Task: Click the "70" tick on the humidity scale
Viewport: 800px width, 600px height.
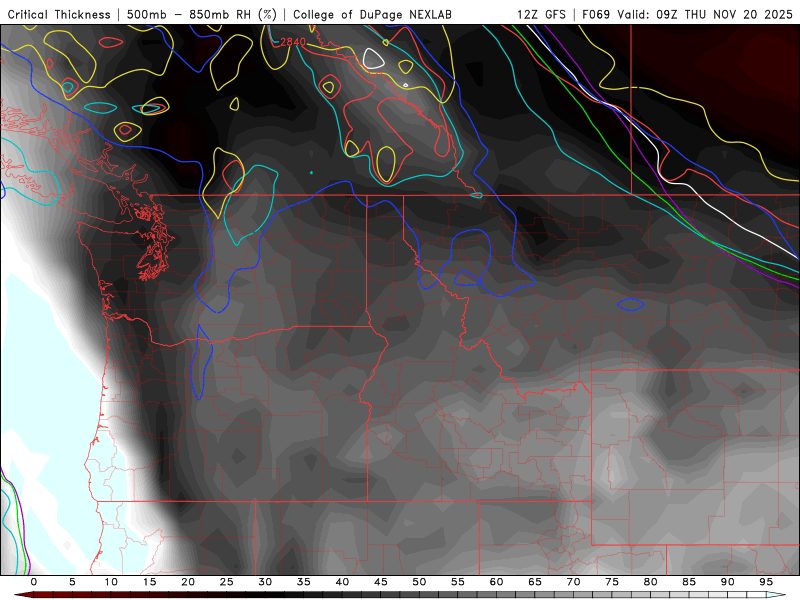Action: coord(573,582)
